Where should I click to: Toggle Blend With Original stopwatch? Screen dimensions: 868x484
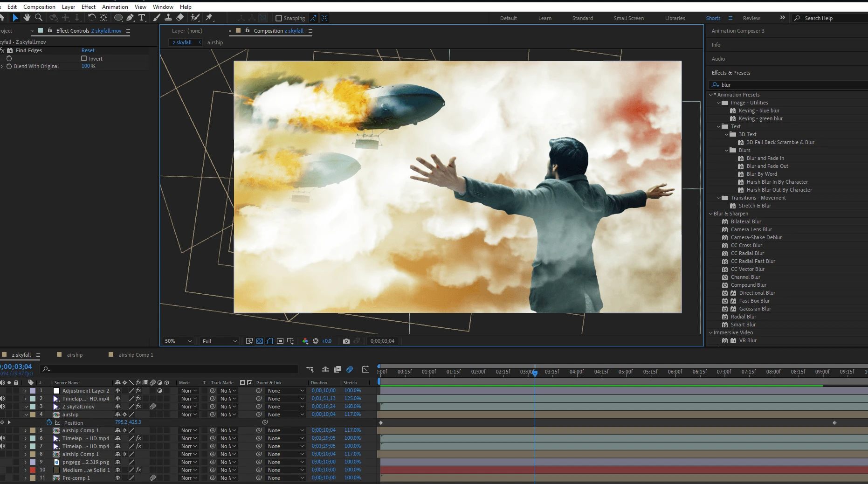(9, 66)
